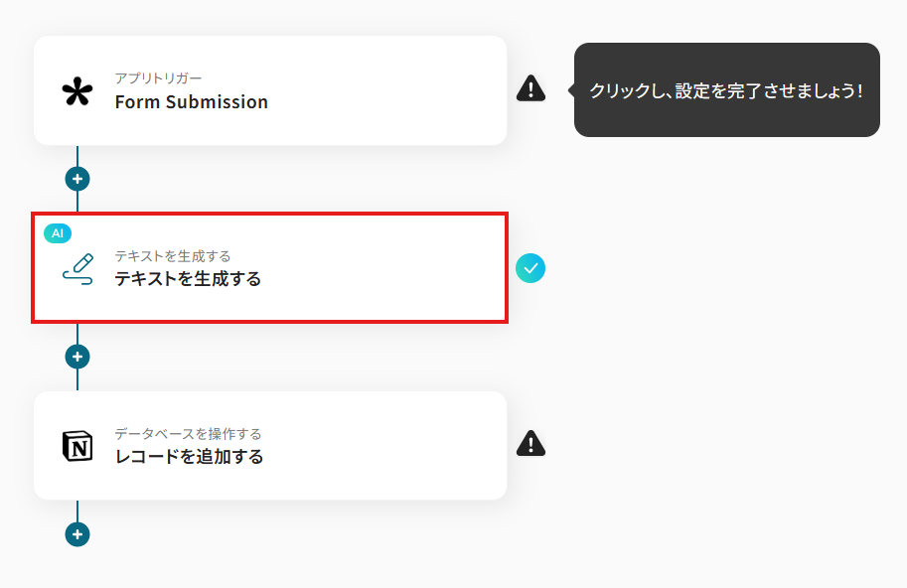The height and width of the screenshot is (588, 907).
Task: Click the warning icon beside レコードを追加する
Action: [x=530, y=444]
